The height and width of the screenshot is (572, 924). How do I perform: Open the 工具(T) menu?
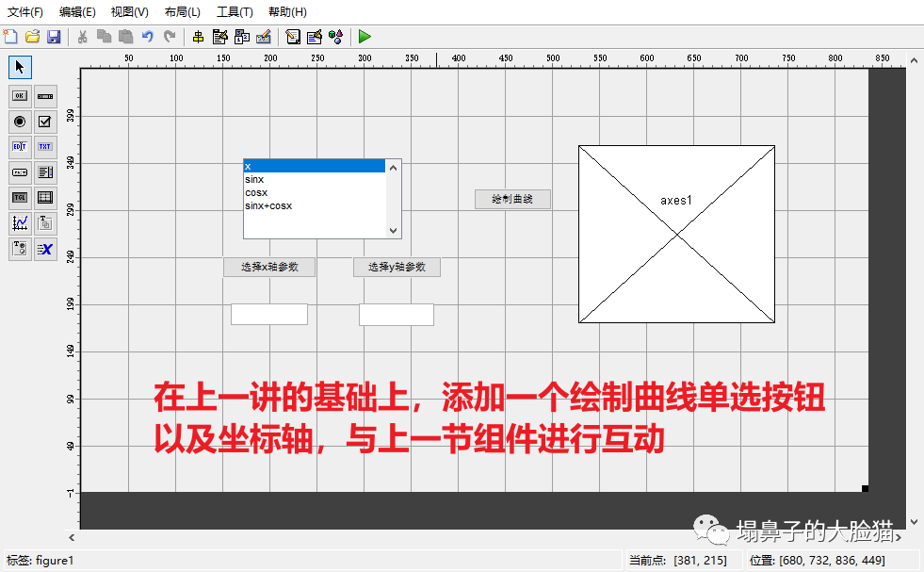(235, 12)
